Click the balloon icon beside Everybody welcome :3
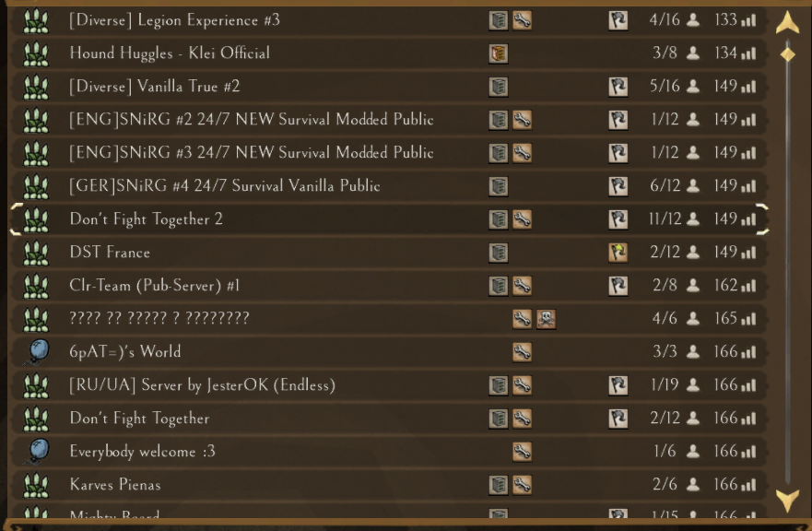Image resolution: width=812 pixels, height=531 pixels. tap(36, 452)
